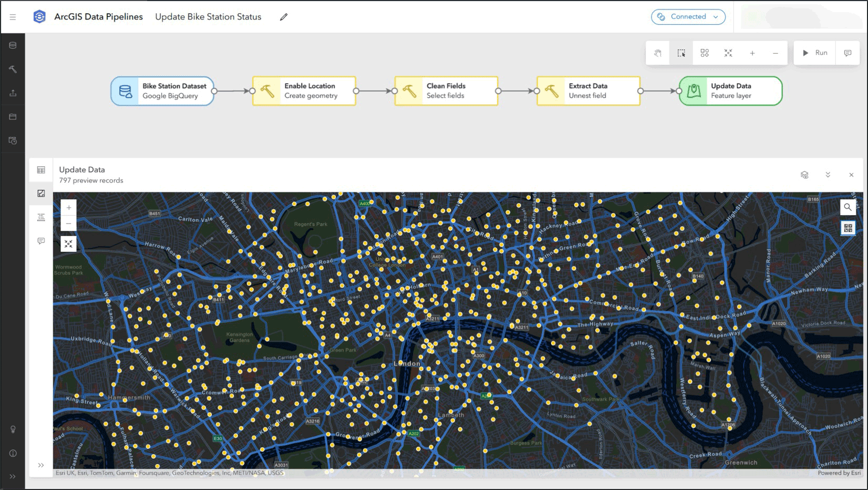Open the Connected status dropdown
The height and width of the screenshot is (490, 868).
tap(688, 17)
